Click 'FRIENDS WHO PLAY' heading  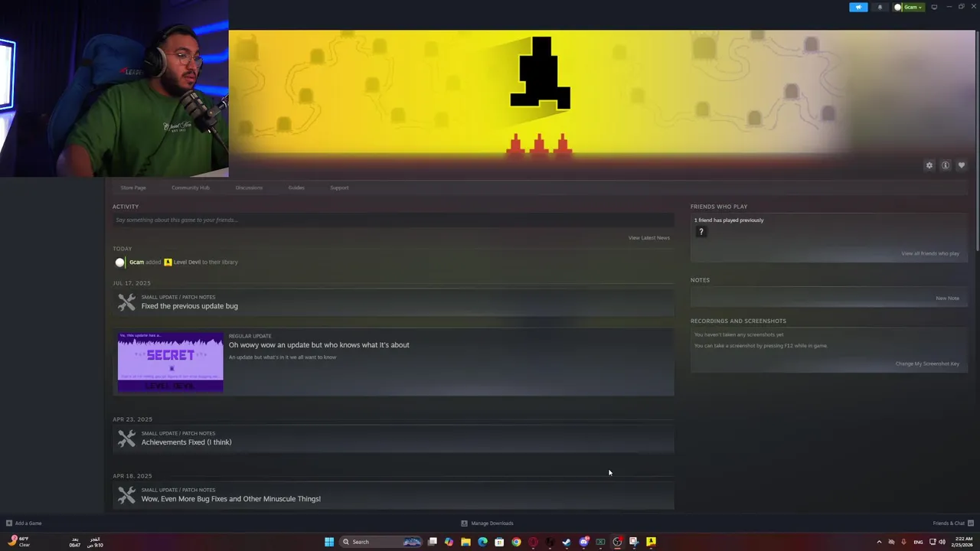coord(719,207)
